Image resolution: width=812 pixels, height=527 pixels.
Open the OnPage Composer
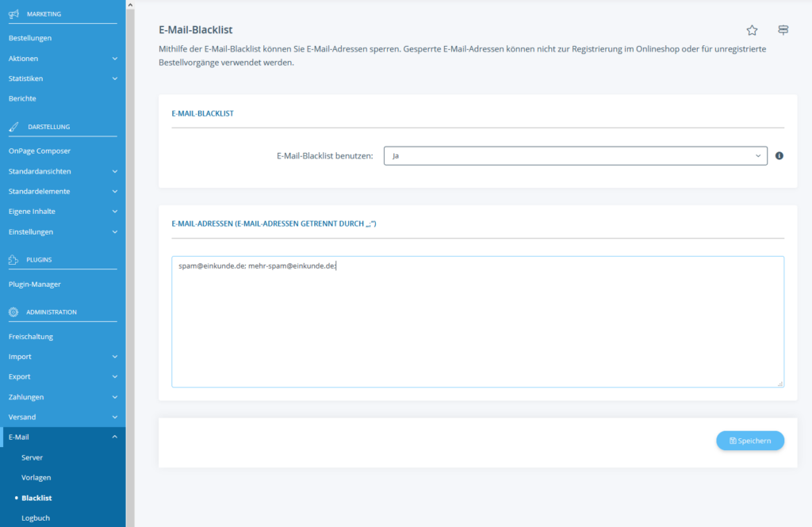[x=40, y=151]
